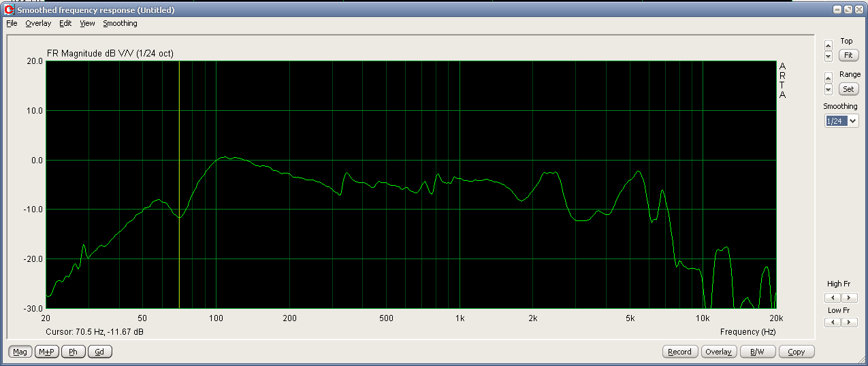Shift Low Fr left arrow

(832, 322)
